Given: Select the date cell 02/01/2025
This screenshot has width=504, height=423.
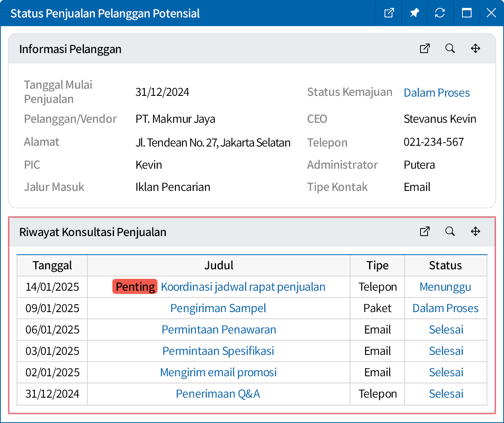Looking at the screenshot, I should click(52, 372).
